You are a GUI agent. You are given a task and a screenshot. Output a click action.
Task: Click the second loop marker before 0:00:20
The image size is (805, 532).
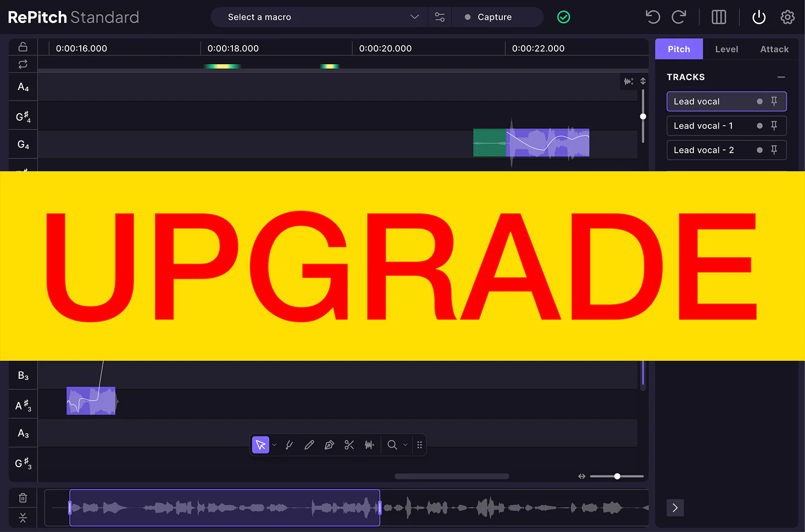click(x=330, y=66)
